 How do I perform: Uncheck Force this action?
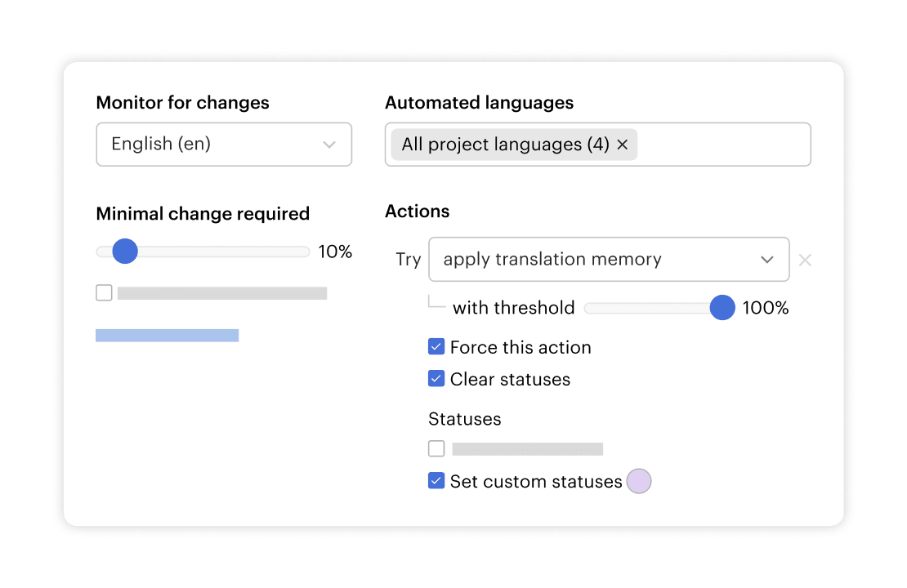click(x=436, y=347)
